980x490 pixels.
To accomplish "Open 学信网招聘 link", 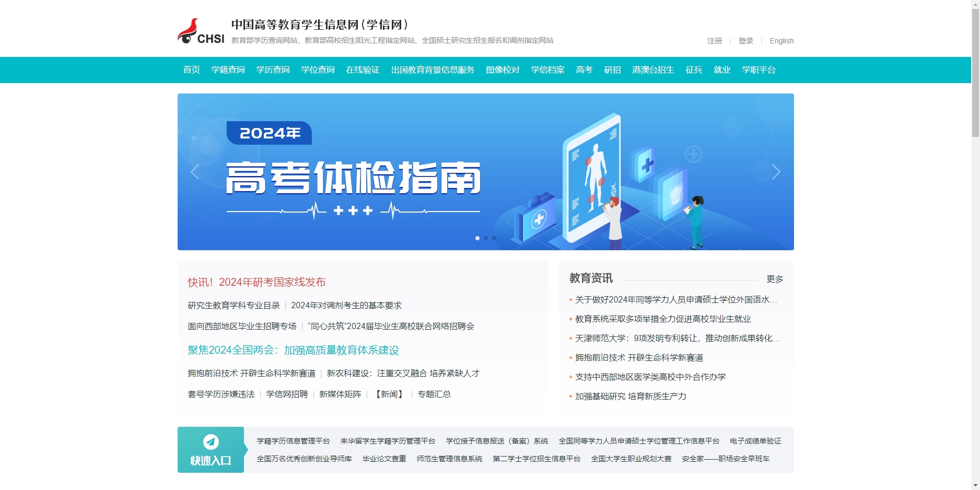I will point(287,394).
